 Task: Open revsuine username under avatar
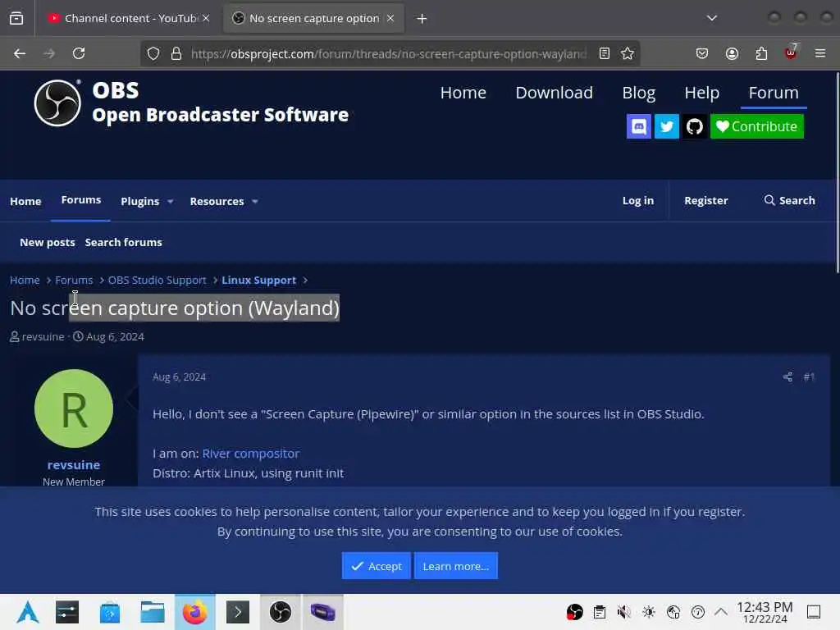click(73, 465)
